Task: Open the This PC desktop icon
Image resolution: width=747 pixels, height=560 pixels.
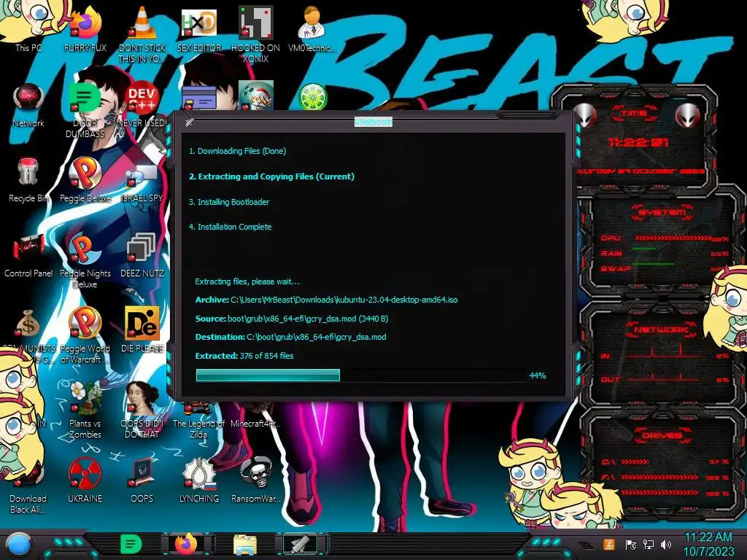Action: coord(28,26)
